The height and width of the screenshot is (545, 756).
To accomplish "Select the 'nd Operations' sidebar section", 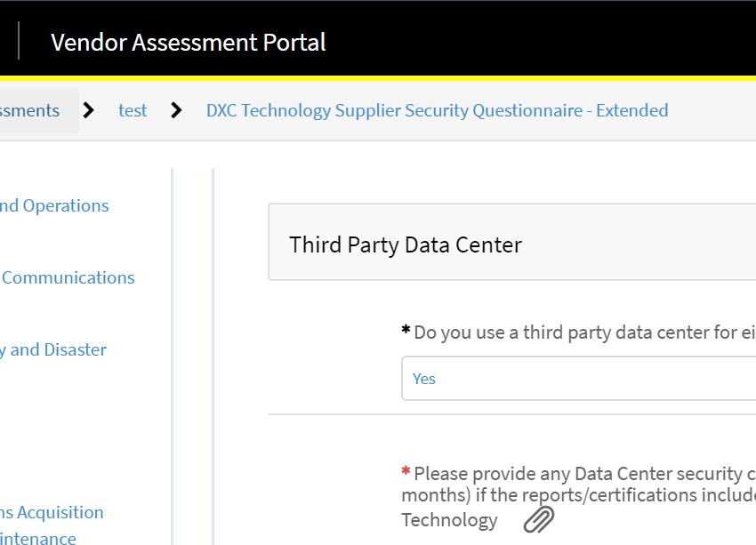I will coord(54,205).
